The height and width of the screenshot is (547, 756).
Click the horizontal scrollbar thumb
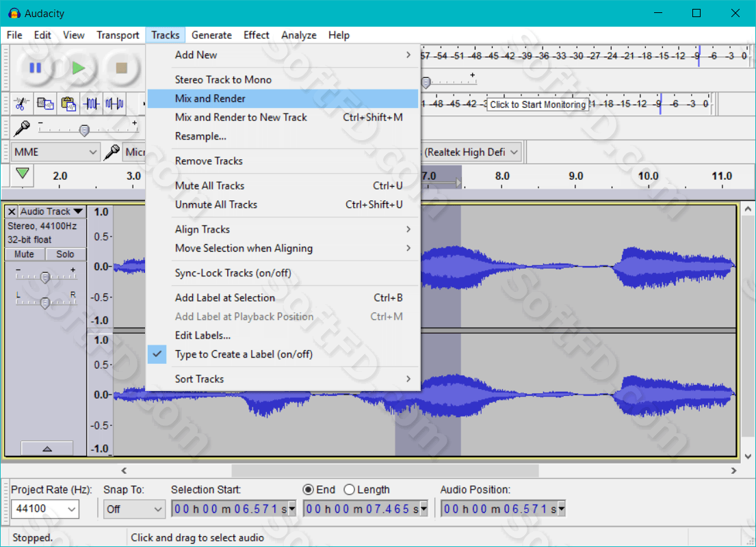[x=385, y=470]
